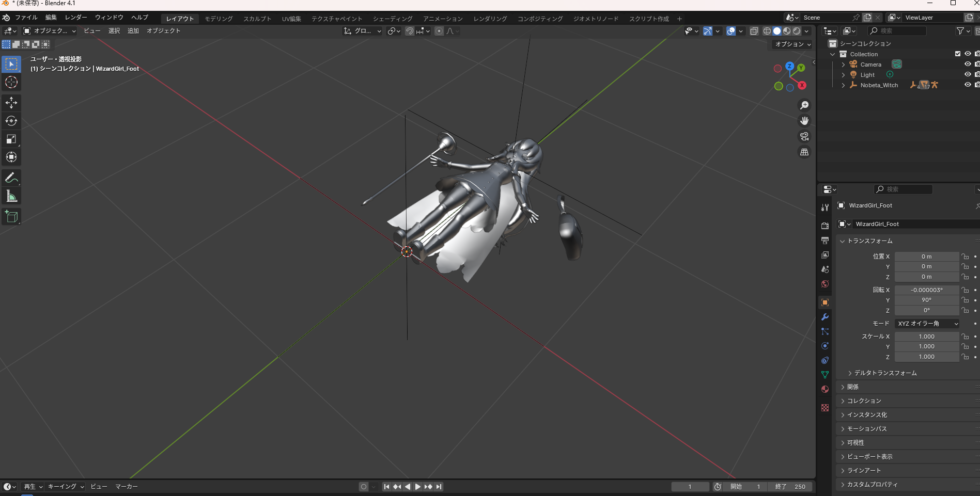
Task: Open the Texture properties tab
Action: (x=825, y=408)
